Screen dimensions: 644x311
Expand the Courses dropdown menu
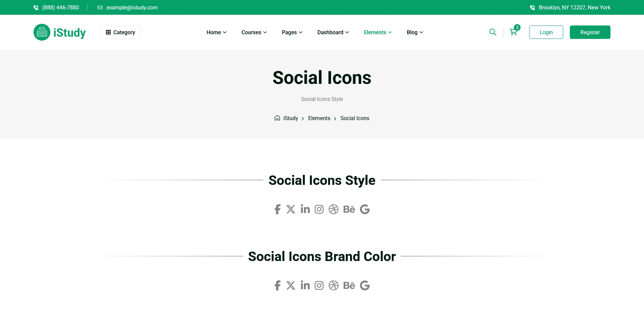(254, 32)
